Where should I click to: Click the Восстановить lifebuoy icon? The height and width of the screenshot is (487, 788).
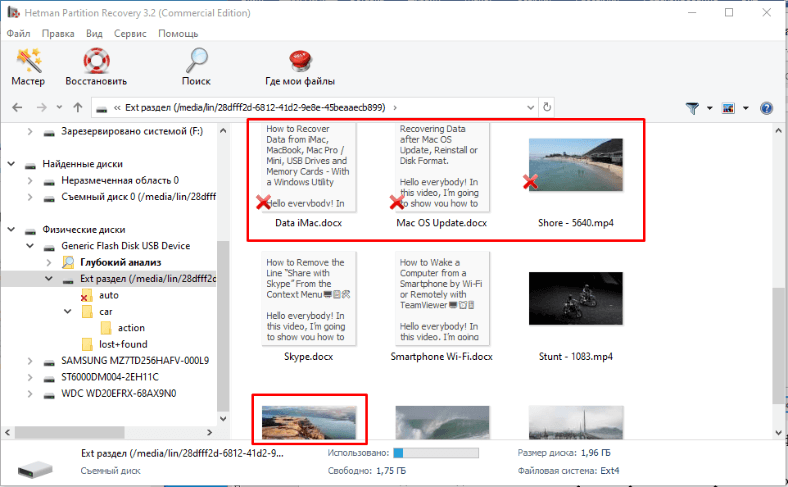tap(96, 61)
